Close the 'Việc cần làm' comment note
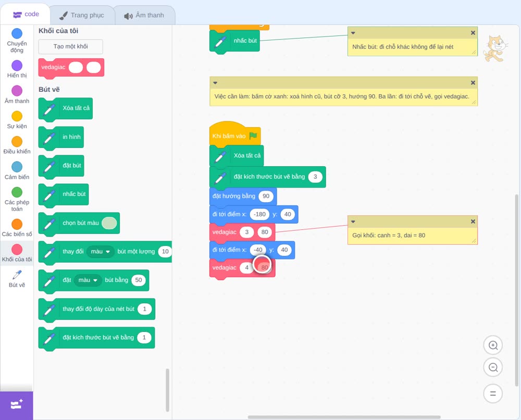This screenshot has width=521, height=420. pyautogui.click(x=473, y=83)
